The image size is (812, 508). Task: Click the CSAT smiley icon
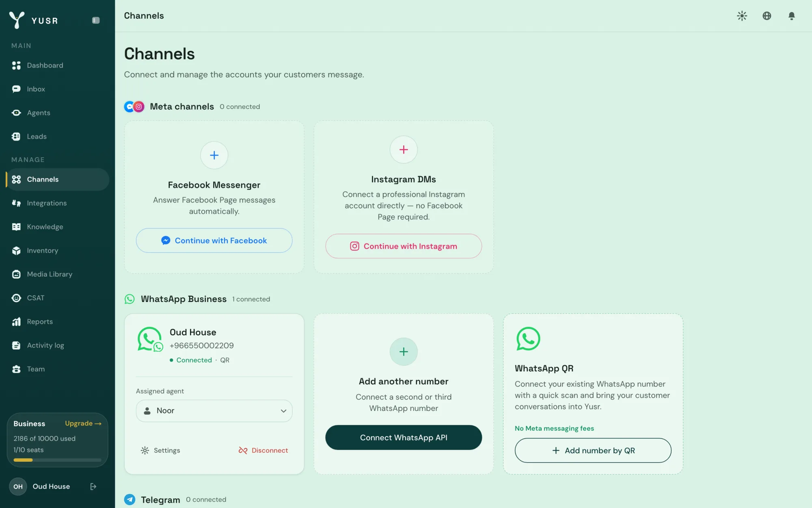16,298
